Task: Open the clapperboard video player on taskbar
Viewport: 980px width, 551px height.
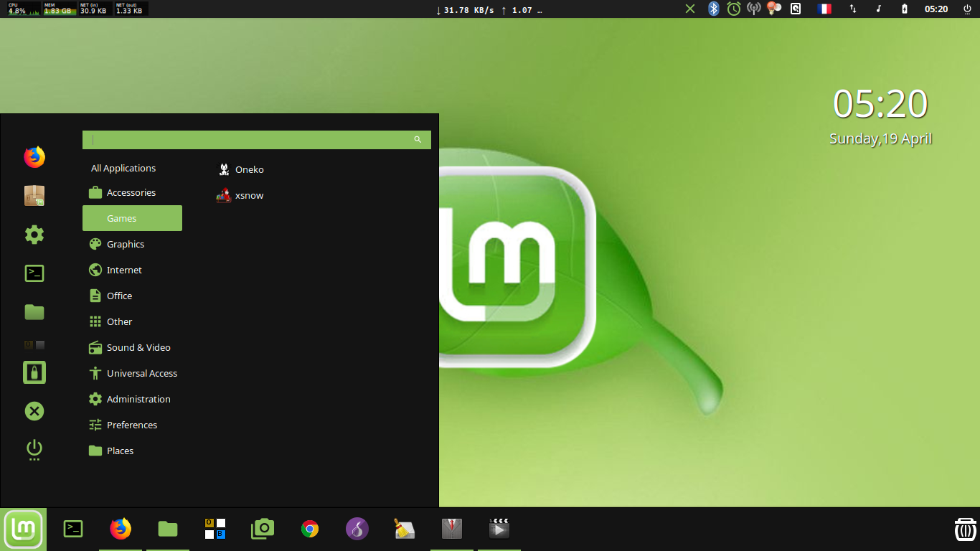Action: [499, 529]
